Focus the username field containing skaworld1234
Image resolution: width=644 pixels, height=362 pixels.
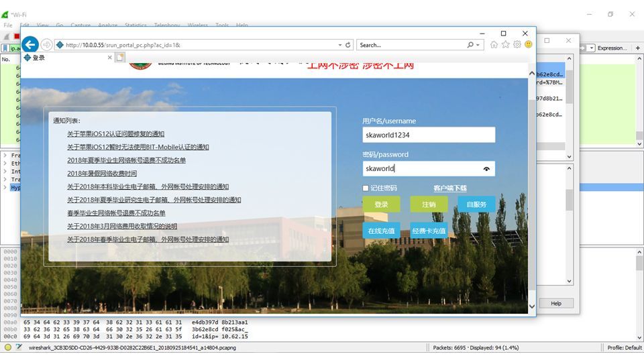[x=429, y=135]
